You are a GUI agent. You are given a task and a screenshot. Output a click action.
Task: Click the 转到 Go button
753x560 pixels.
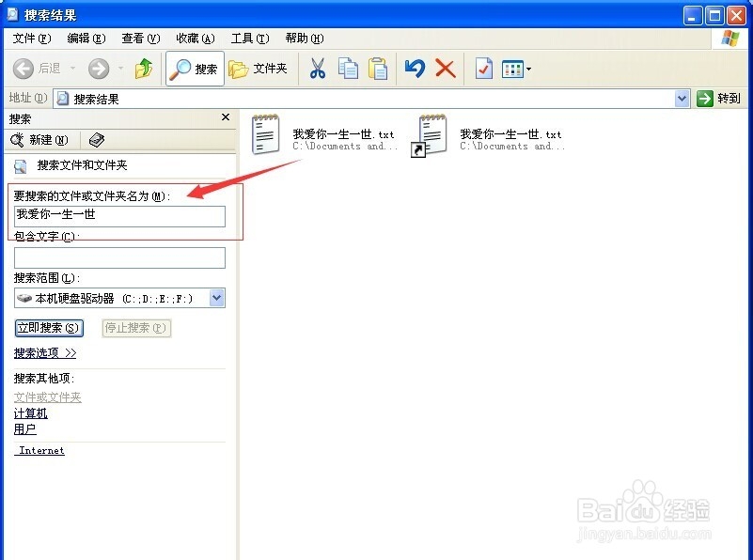tap(718, 99)
